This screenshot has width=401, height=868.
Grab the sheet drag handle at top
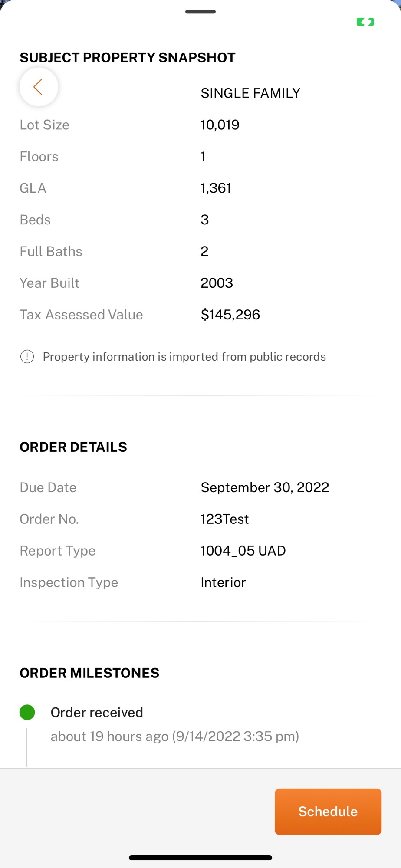point(200,12)
